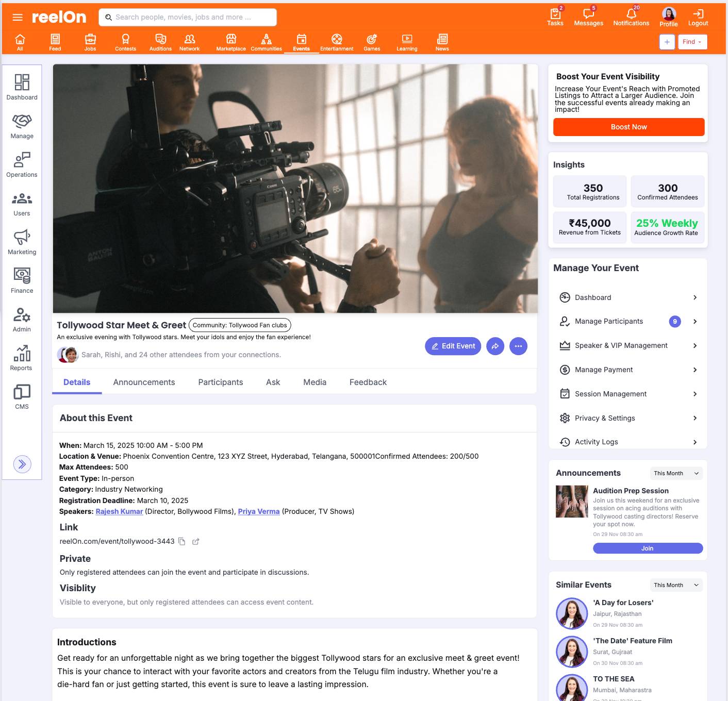Switch to the Feedback tab
728x701 pixels.
pyautogui.click(x=368, y=382)
